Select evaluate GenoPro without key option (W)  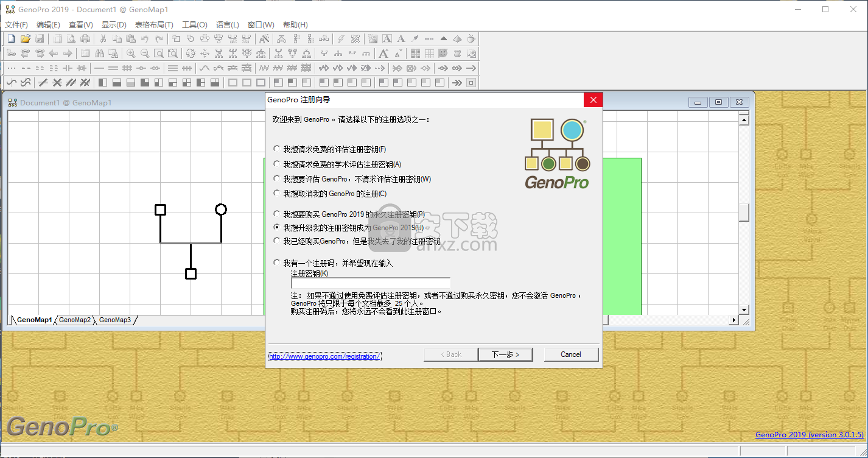pos(278,178)
